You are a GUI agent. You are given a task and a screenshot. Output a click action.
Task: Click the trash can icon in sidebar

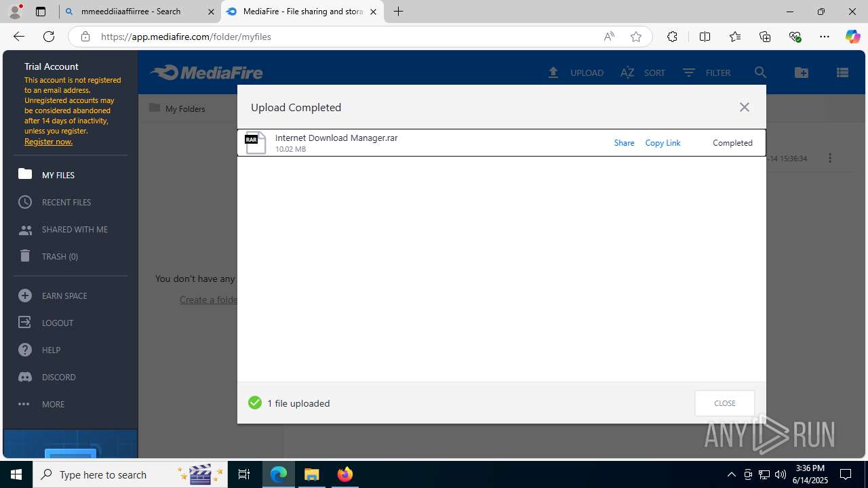tap(25, 256)
